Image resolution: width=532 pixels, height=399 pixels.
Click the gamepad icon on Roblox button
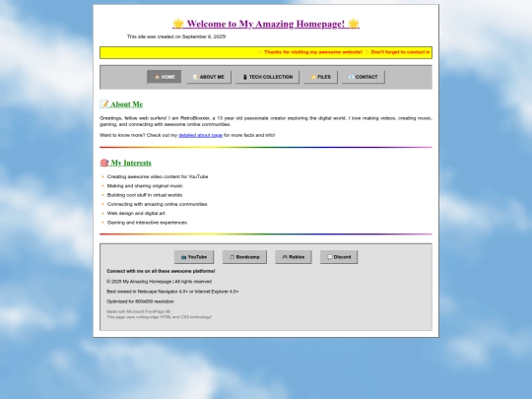[285, 257]
